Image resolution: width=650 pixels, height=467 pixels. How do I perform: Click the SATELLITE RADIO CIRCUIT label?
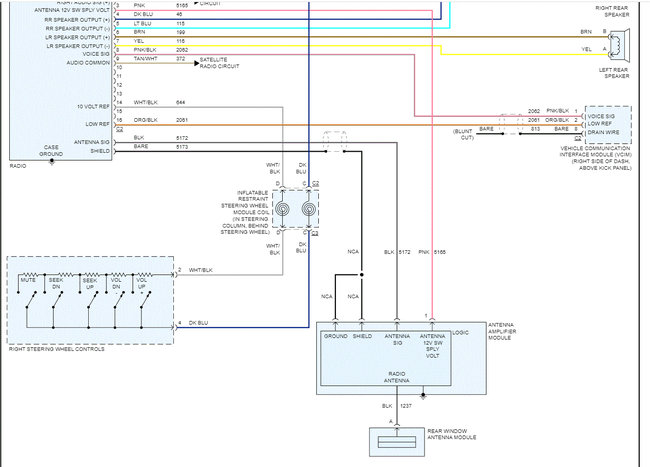coord(219,63)
